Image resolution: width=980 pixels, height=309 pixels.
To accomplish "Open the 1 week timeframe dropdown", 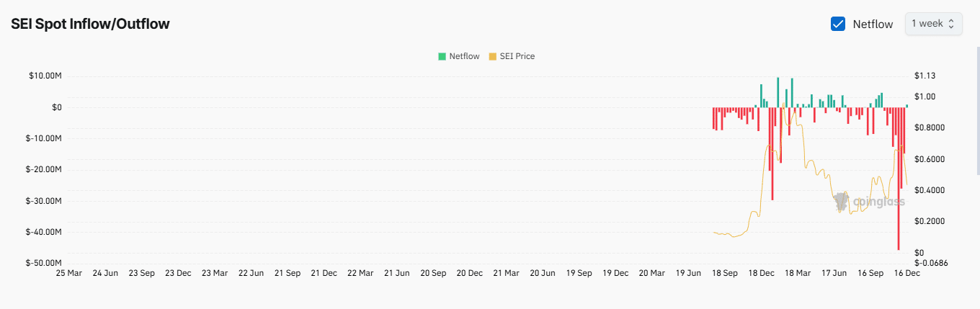I will click(x=933, y=24).
